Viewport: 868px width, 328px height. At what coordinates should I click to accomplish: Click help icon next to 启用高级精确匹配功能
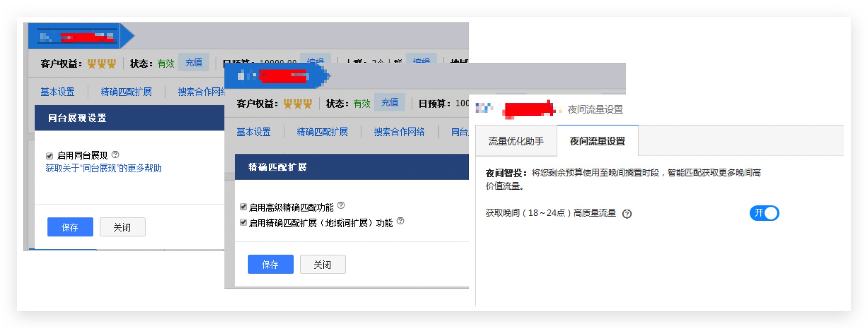coord(341,206)
